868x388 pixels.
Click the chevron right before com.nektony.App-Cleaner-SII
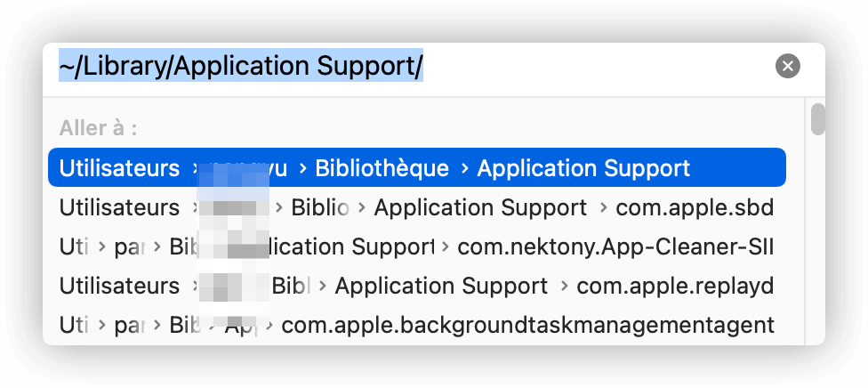[444, 247]
